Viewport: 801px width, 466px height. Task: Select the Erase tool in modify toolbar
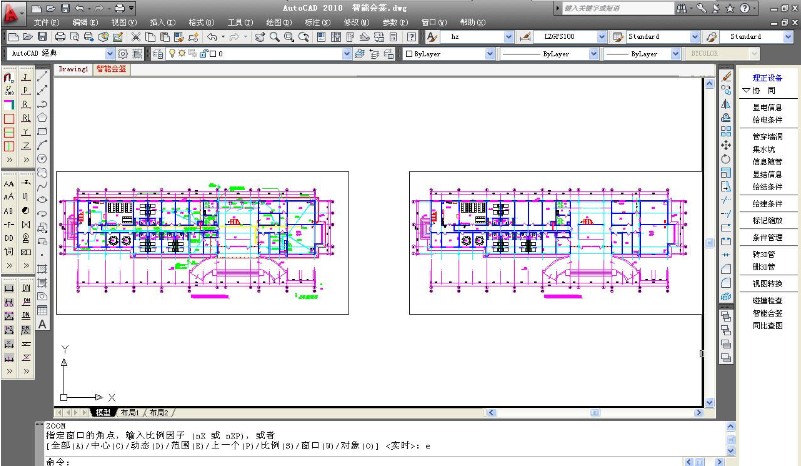coord(726,77)
